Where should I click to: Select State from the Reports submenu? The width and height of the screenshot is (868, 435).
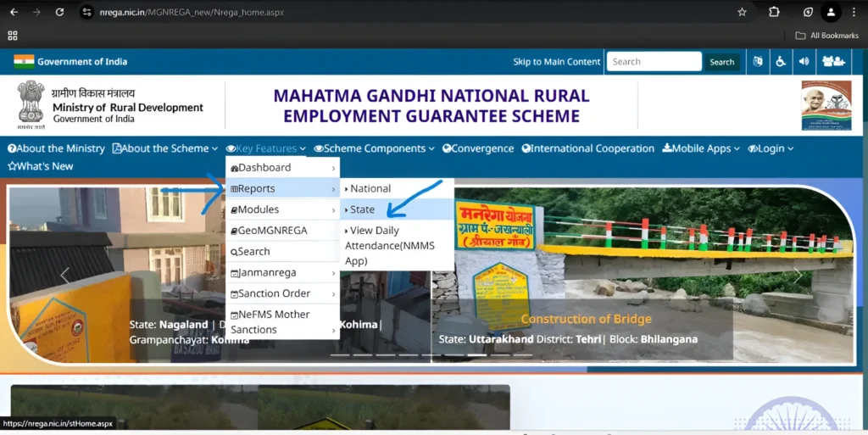pyautogui.click(x=363, y=209)
